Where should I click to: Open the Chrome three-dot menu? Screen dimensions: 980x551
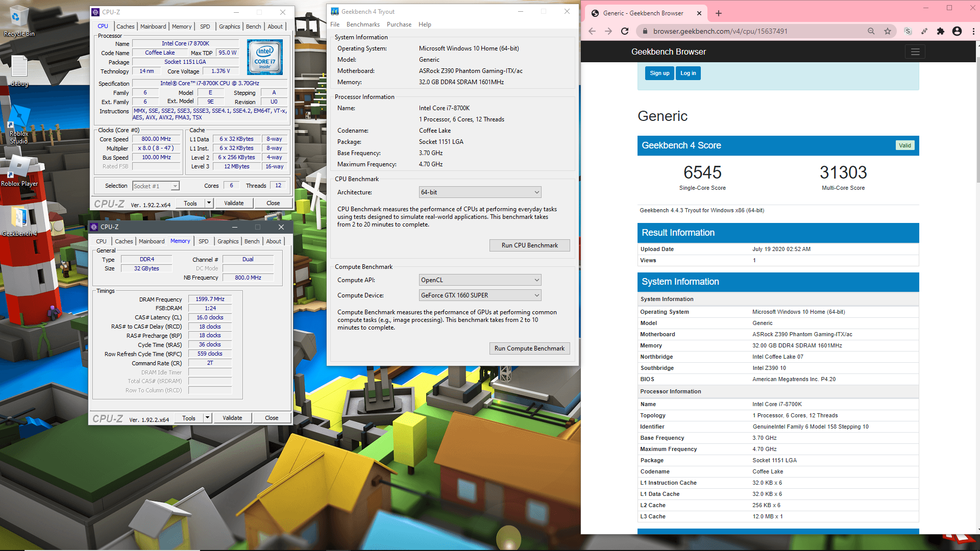coord(973,31)
